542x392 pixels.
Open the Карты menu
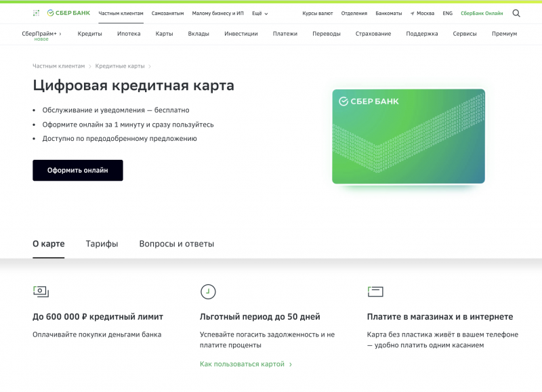click(164, 34)
